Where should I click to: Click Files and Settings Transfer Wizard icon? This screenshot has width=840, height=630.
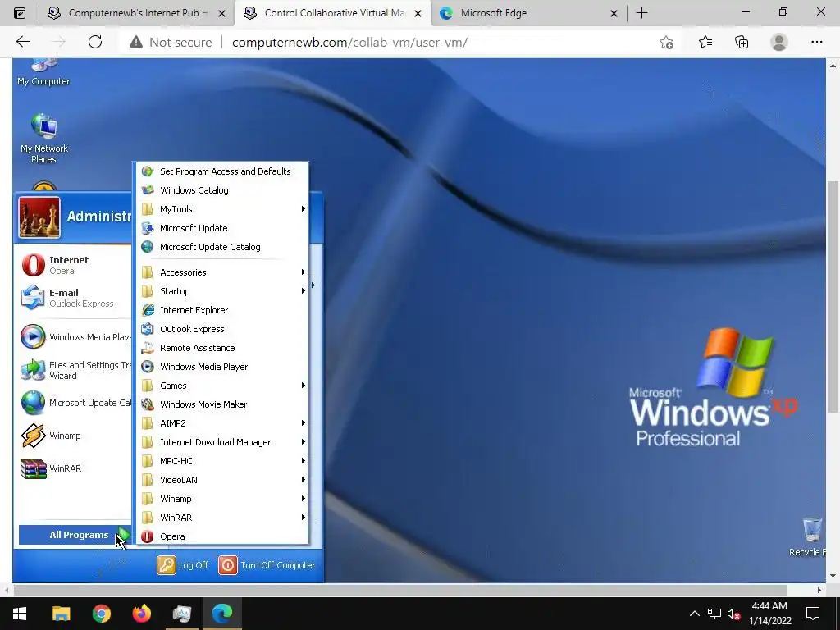pos(33,370)
